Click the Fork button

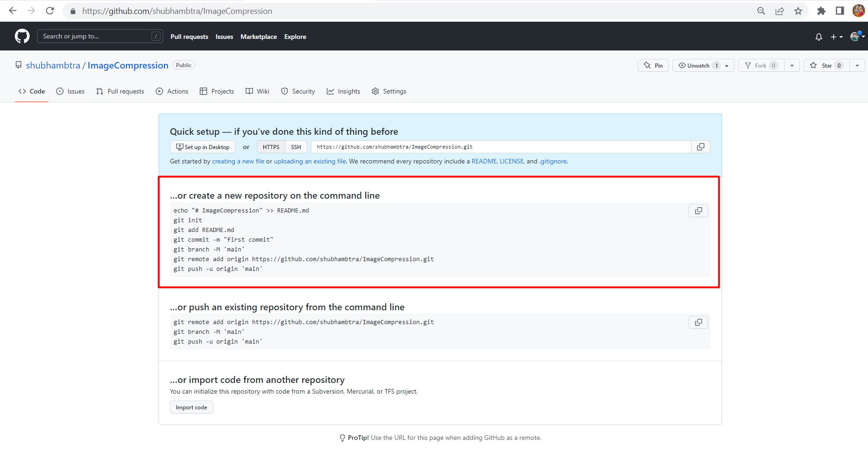(x=761, y=66)
